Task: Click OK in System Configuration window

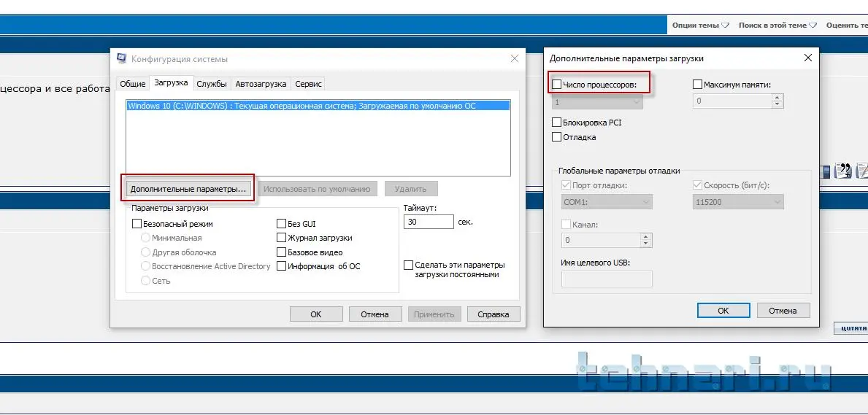Action: [x=315, y=314]
